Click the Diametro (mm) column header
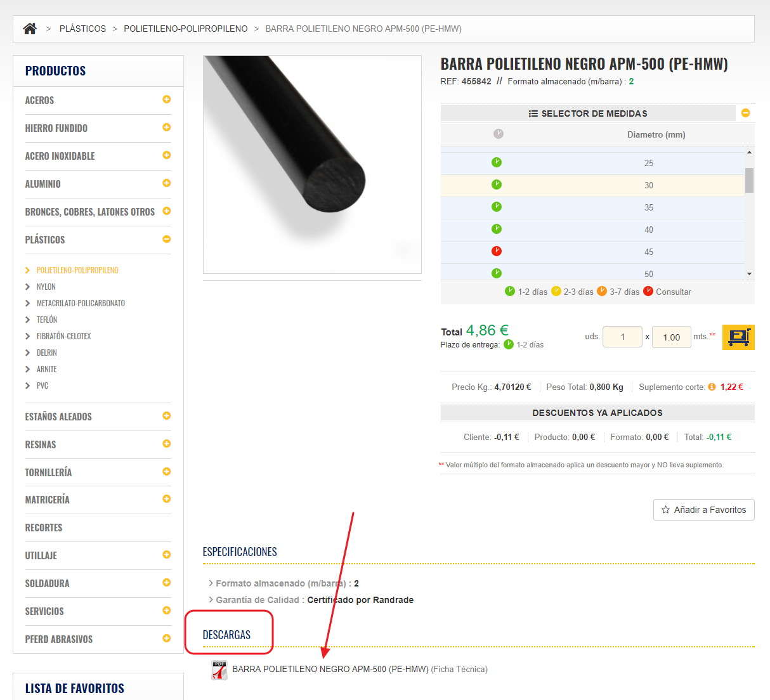This screenshot has width=770, height=700. click(x=656, y=134)
